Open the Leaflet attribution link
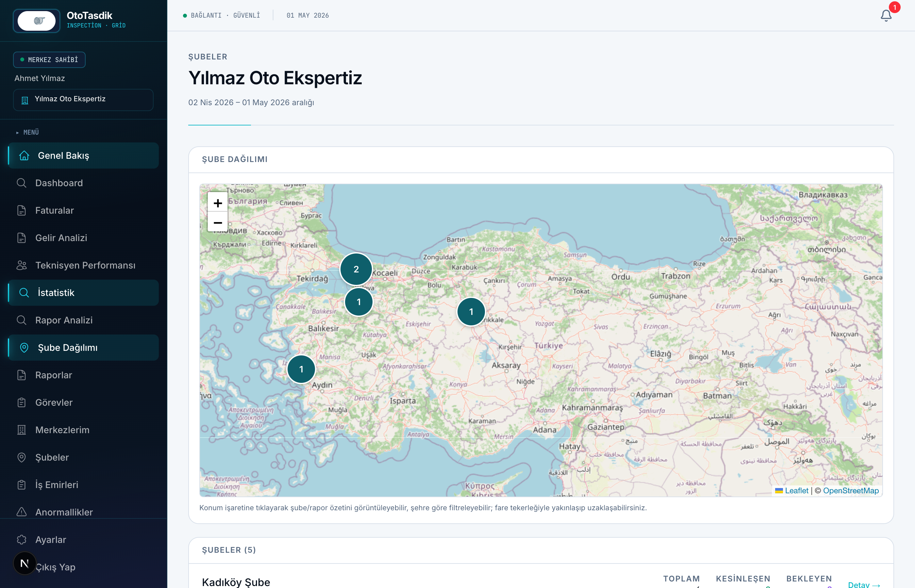 792,491
